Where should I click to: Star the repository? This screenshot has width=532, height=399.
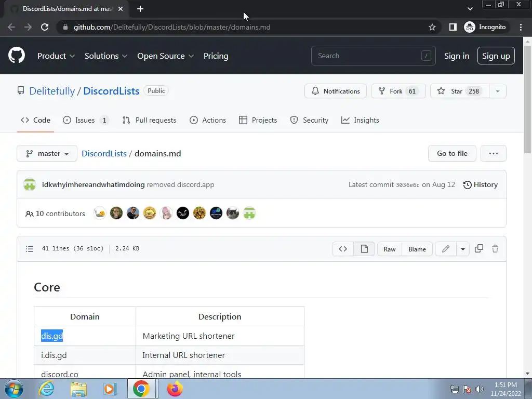[460, 91]
